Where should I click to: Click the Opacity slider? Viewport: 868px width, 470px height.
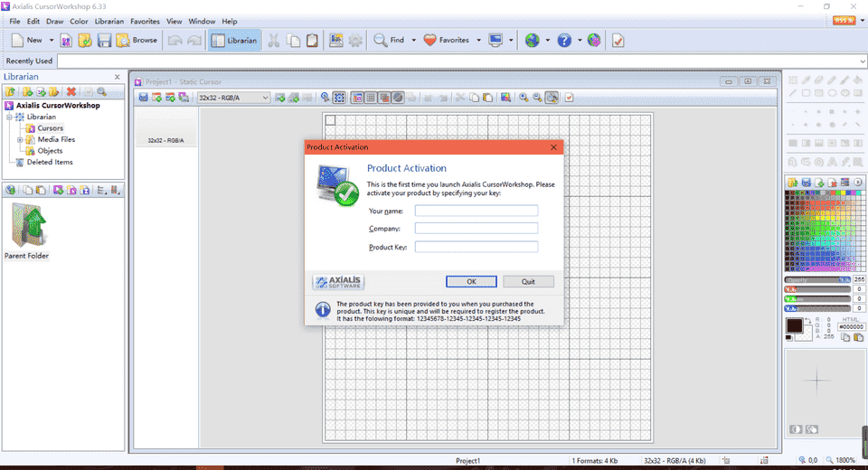(x=817, y=279)
